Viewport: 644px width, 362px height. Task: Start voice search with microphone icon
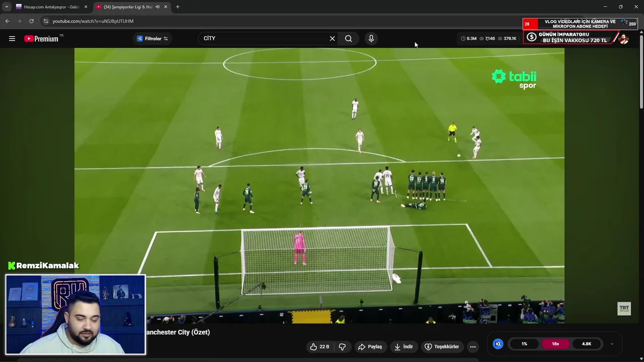(x=371, y=39)
